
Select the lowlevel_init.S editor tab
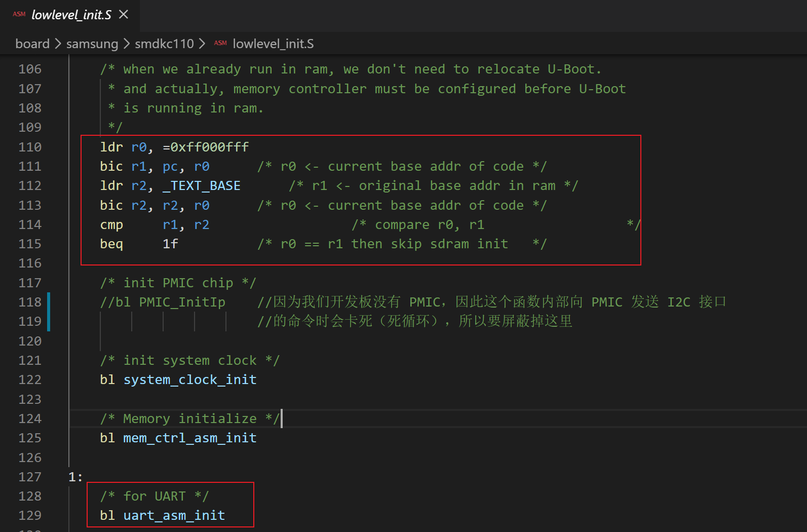coord(70,15)
